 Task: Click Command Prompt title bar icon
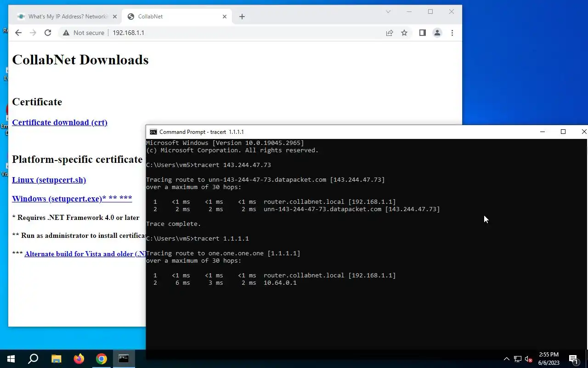click(x=153, y=132)
